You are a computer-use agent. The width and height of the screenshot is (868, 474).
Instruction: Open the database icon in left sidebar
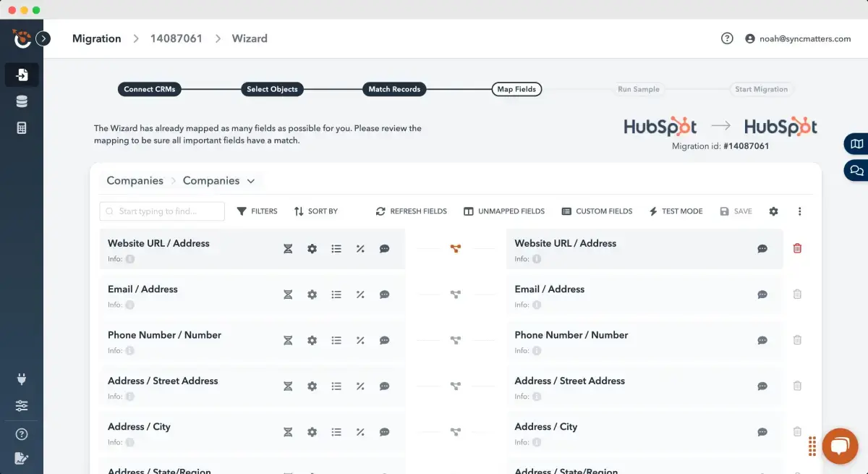[x=22, y=101]
